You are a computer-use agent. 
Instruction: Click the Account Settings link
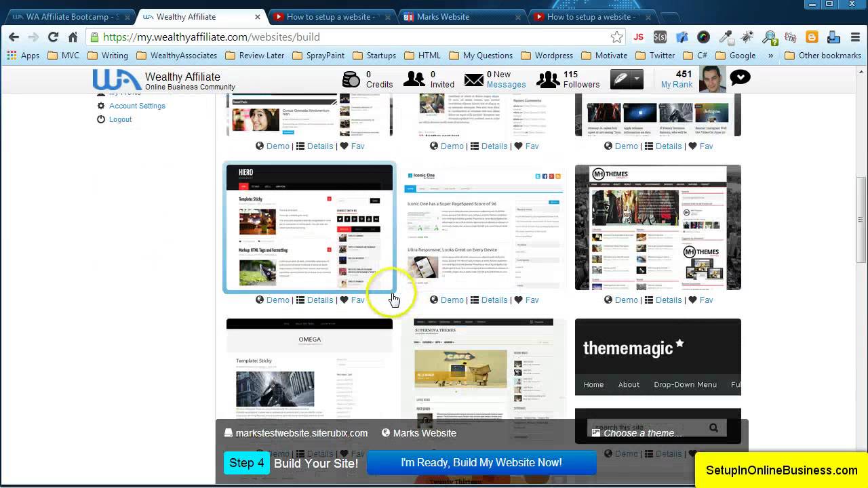[137, 106]
